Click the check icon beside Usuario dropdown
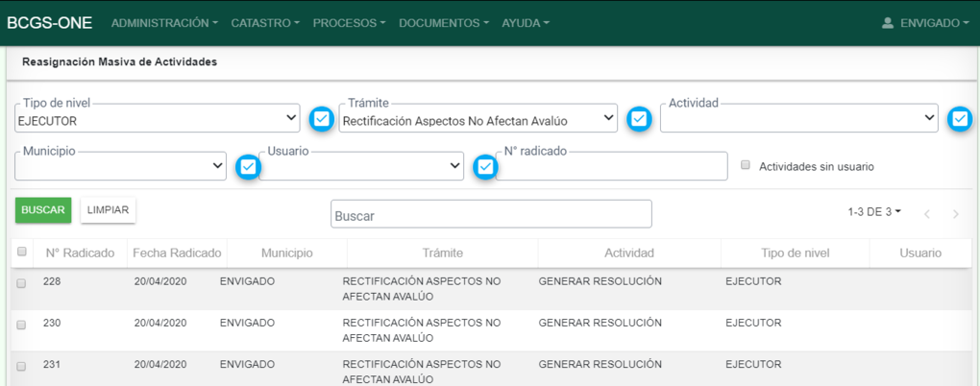 486,167
